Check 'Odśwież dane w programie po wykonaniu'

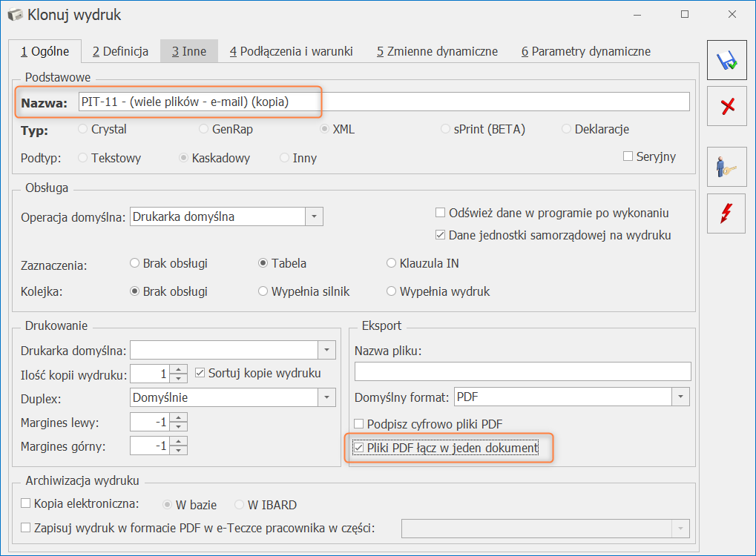click(441, 213)
